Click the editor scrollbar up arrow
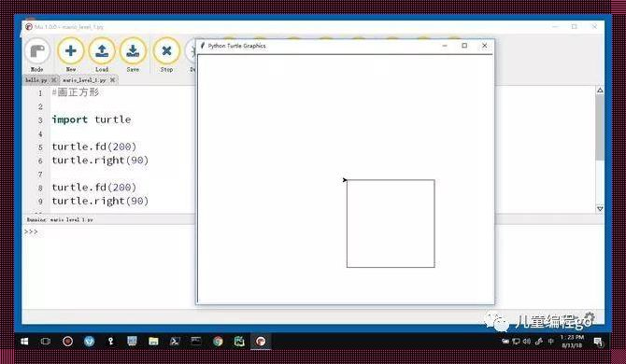The height and width of the screenshot is (364, 626). tap(600, 91)
